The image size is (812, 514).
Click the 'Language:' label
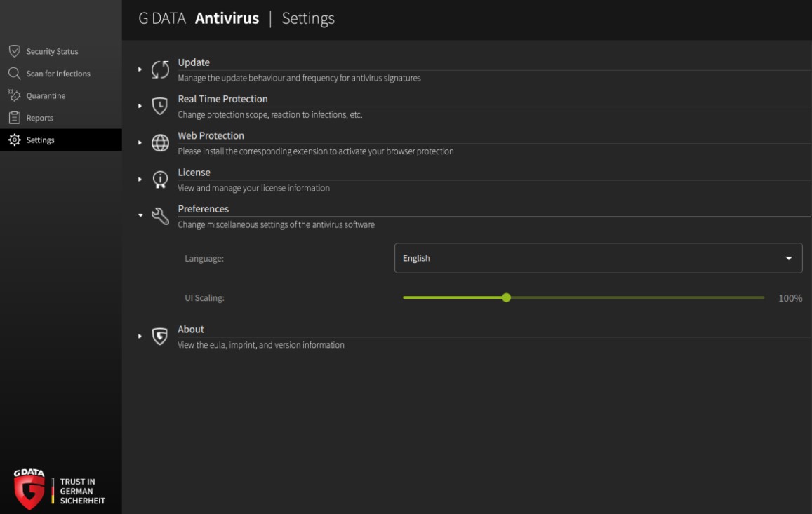204,258
